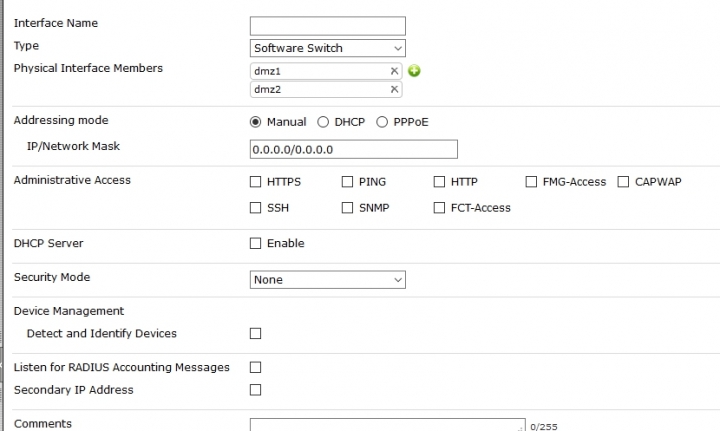Remove dmz2 from interface members
This screenshot has height=431, width=720.
pos(394,90)
